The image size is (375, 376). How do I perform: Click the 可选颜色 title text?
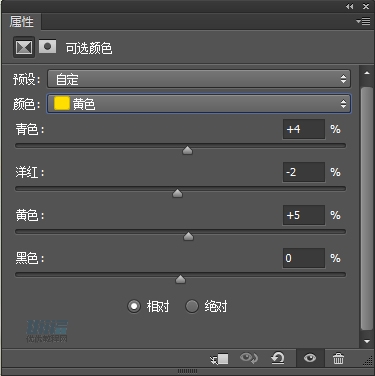(89, 48)
